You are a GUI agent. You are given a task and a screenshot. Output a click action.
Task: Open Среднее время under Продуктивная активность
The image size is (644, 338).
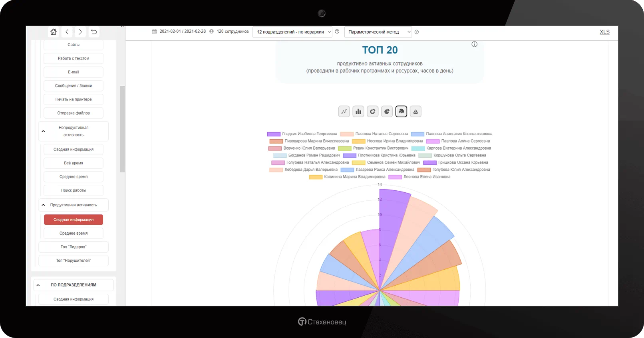[74, 233]
